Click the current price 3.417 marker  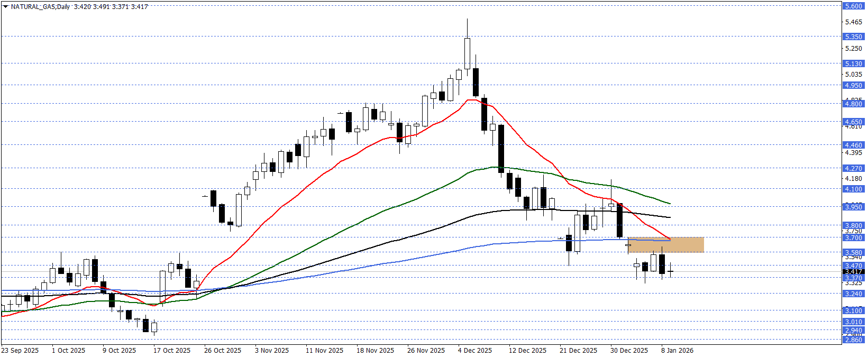pos(853,272)
